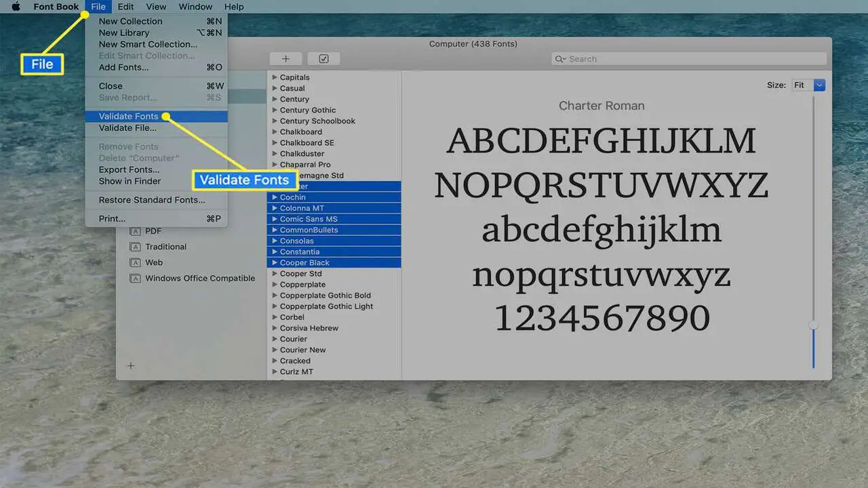The height and width of the screenshot is (488, 868).
Task: Choose Restore Standard Fonts… menu item
Action: coord(157,200)
